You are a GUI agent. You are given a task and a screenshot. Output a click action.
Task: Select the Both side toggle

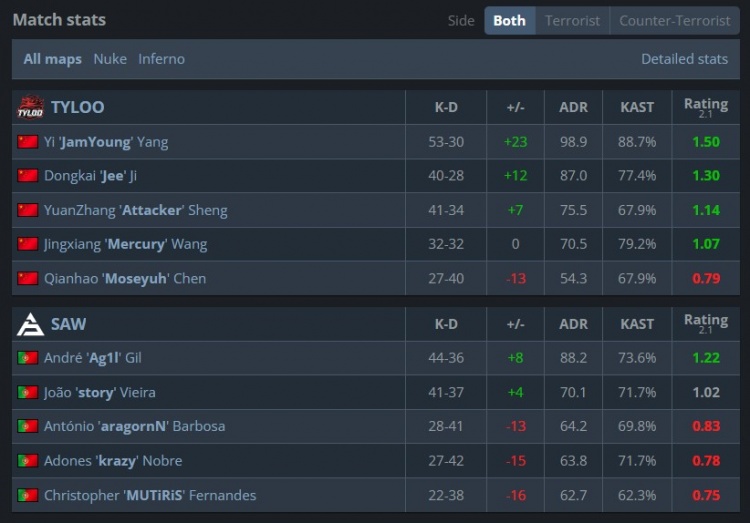509,20
